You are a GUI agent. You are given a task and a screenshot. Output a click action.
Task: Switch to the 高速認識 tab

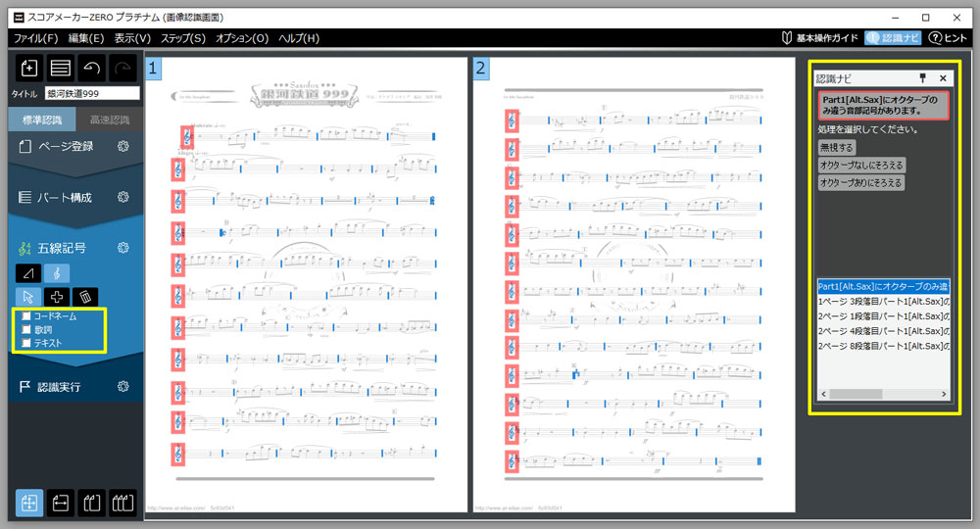click(x=110, y=120)
